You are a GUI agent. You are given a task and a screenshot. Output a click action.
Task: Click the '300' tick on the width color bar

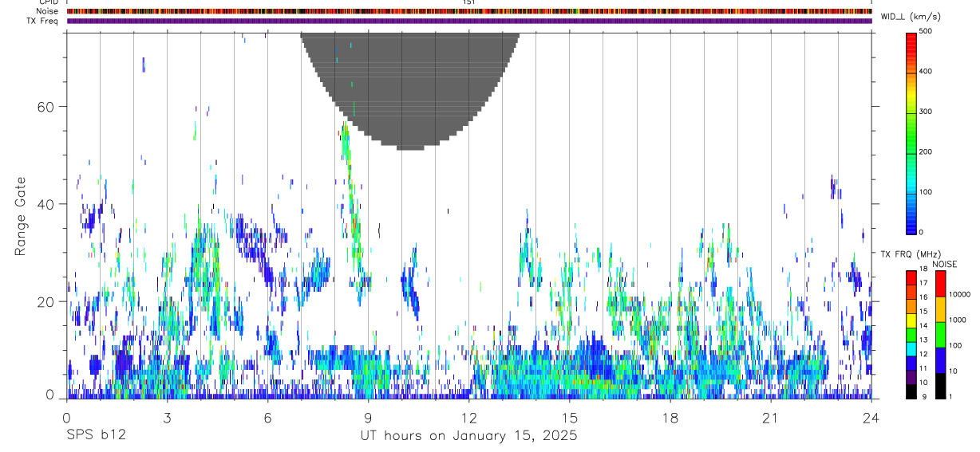point(924,112)
